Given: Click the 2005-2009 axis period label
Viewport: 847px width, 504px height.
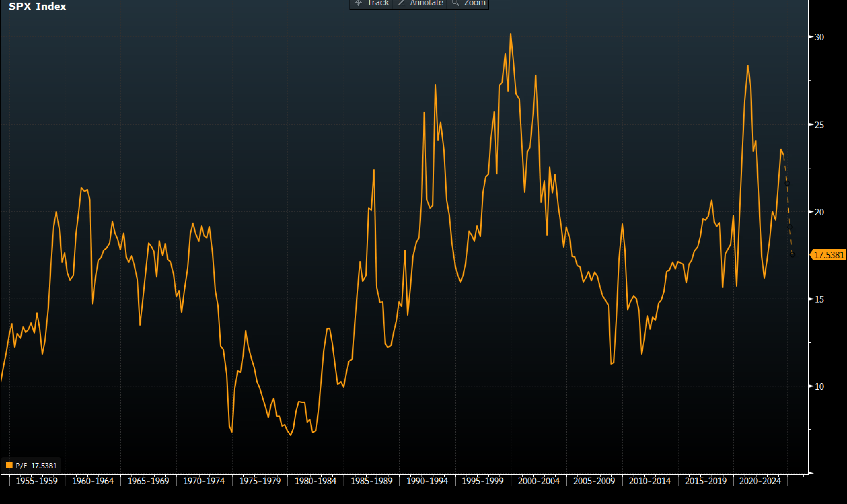Looking at the screenshot, I should 594,481.
